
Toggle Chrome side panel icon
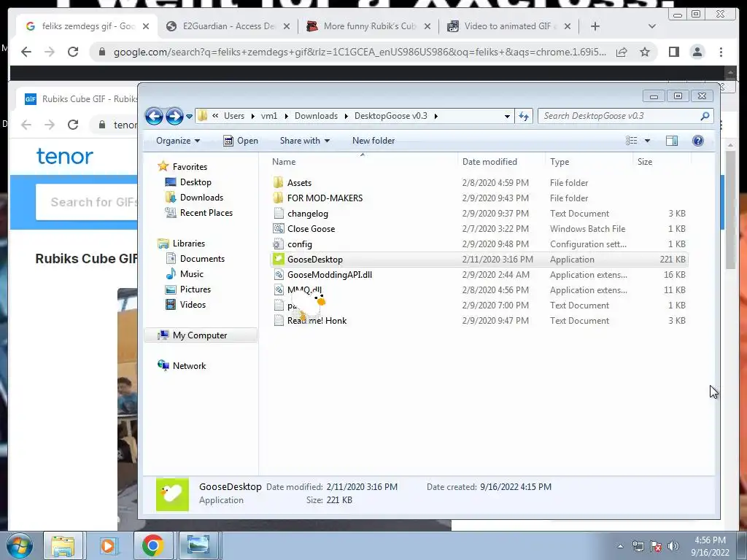pos(673,52)
